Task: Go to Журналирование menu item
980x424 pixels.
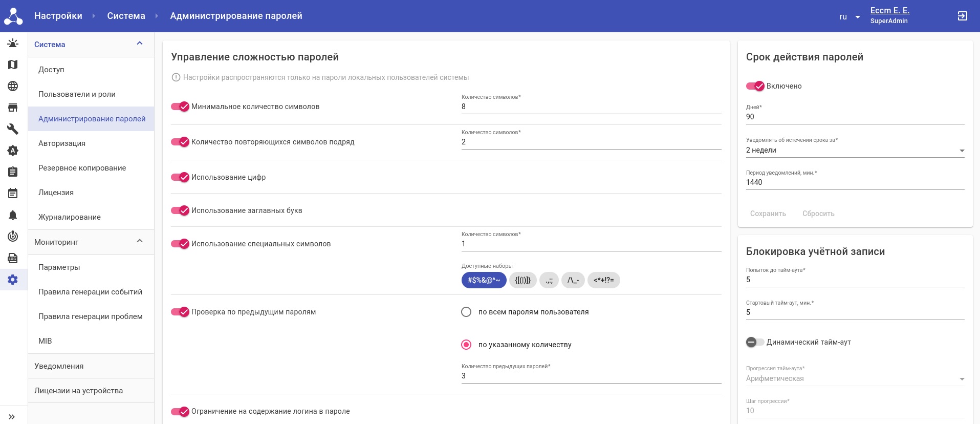Action: pos(70,217)
